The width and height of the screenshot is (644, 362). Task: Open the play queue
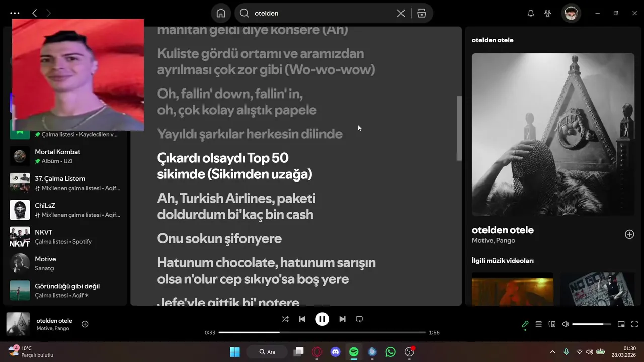click(x=538, y=324)
